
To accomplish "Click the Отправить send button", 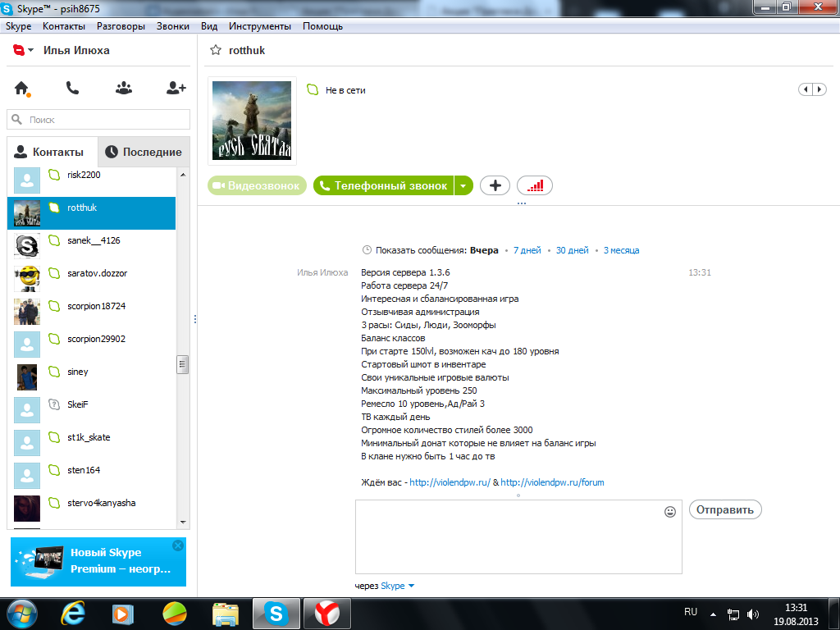I will click(725, 509).
